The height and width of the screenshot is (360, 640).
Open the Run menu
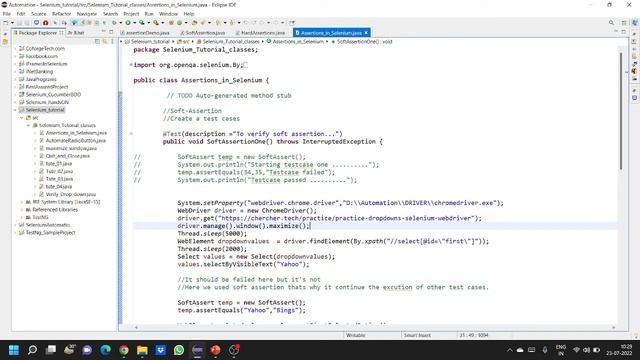tap(149, 13)
